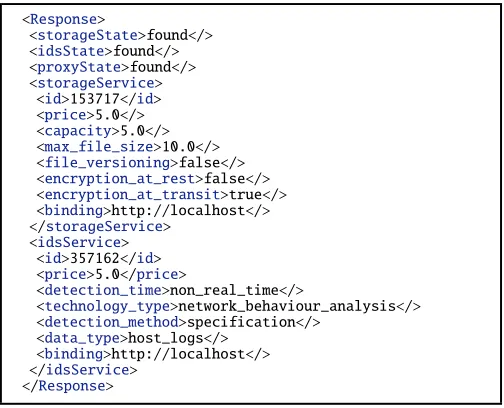
Task: Select the id value 153717
Action: coord(95,99)
